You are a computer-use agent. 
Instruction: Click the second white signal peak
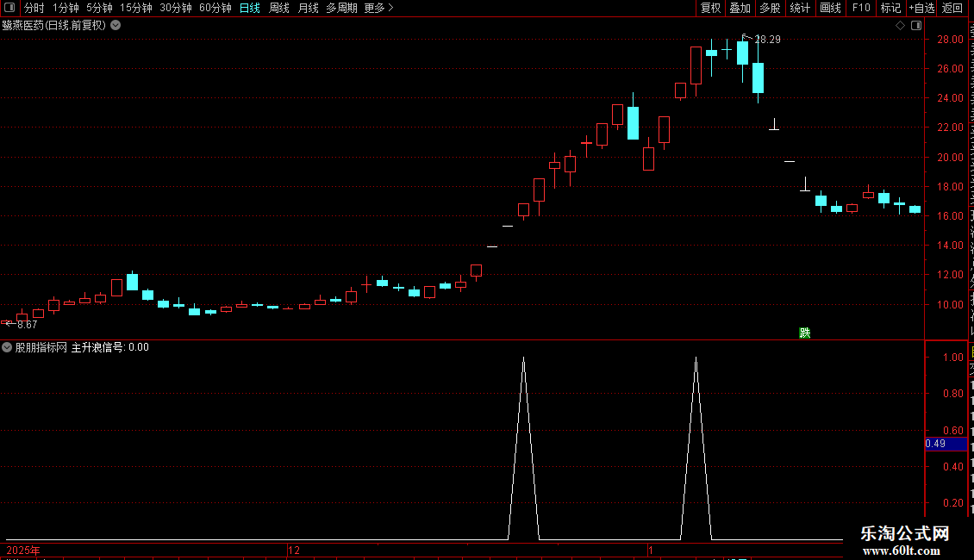click(x=696, y=359)
